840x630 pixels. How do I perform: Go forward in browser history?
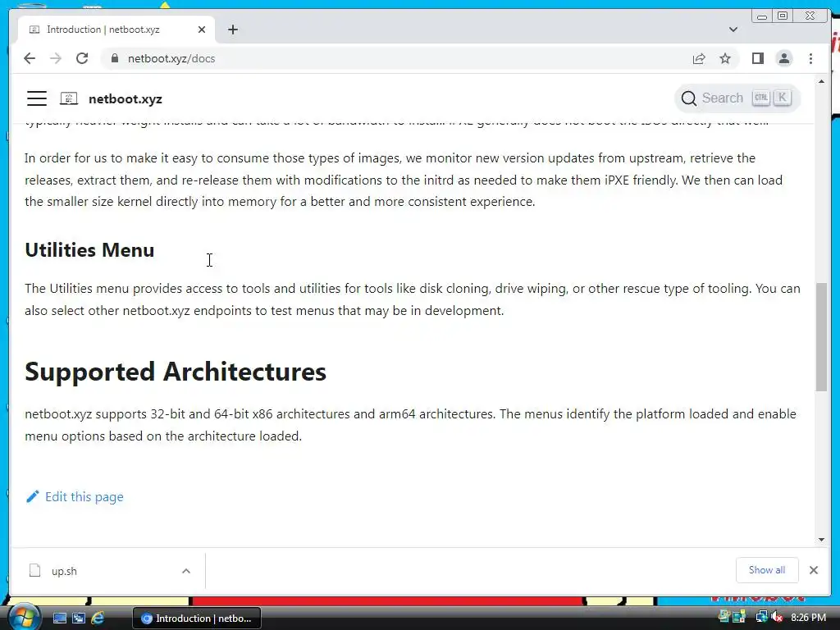56,58
